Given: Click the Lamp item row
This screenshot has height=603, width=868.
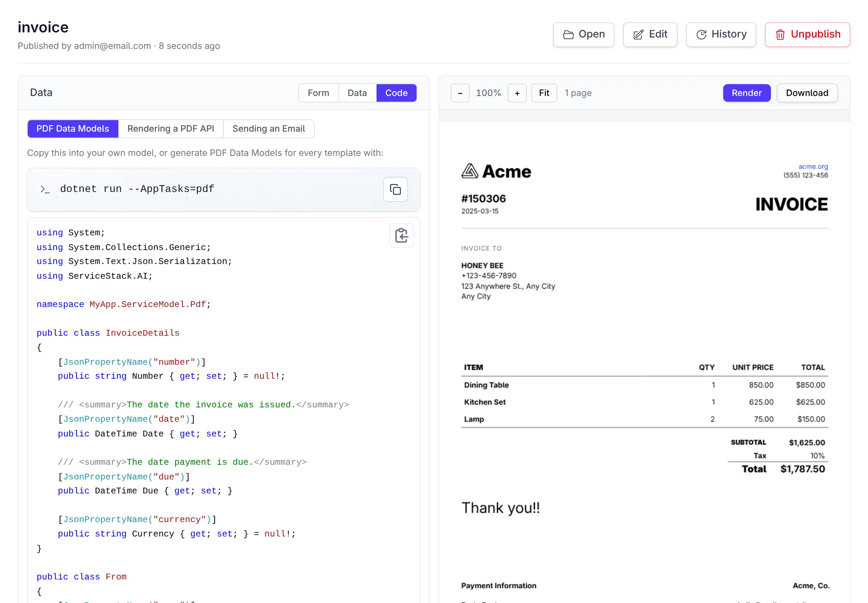Looking at the screenshot, I should (x=644, y=419).
